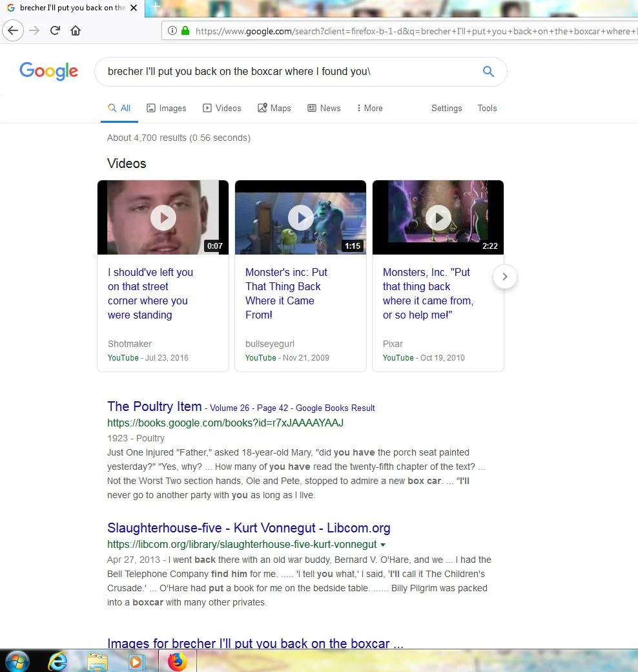638x672 pixels.
Task: Click the Firefox taskbar icon
Action: pos(178,661)
